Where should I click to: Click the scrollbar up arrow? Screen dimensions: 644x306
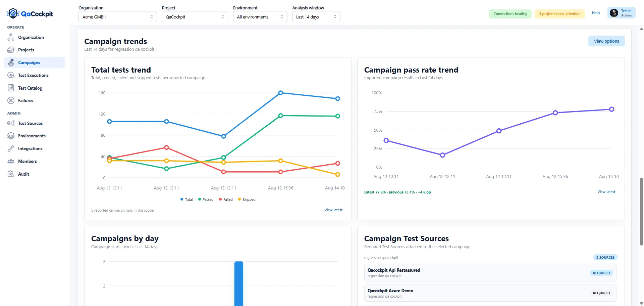pos(641,29)
